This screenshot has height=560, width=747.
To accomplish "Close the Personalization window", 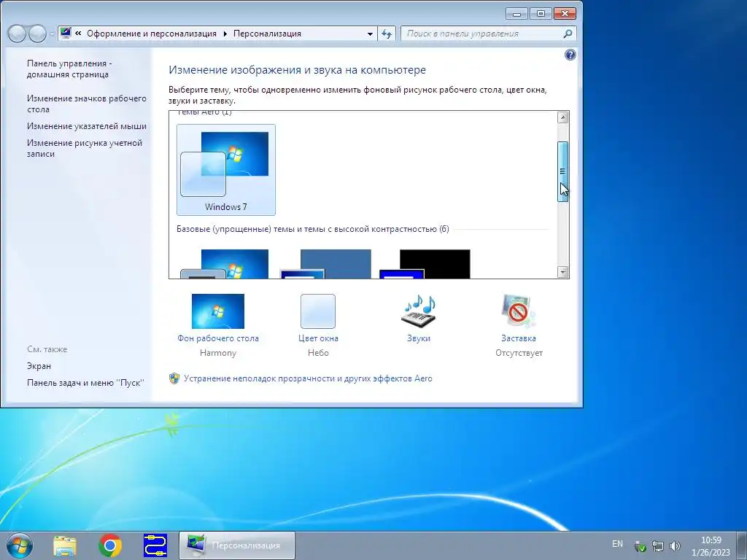I will [565, 14].
